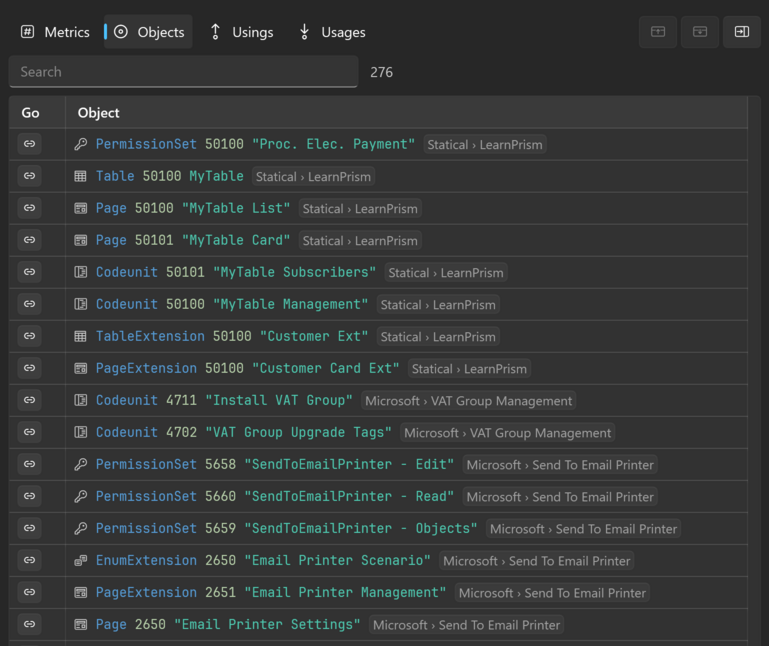Go to Page 50100 MyTable List via link icon
The width and height of the screenshot is (769, 646).
29,208
